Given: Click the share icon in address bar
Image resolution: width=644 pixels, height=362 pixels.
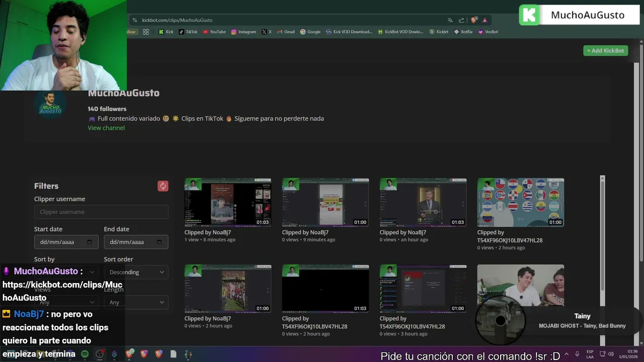Looking at the screenshot, I should 461,20.
